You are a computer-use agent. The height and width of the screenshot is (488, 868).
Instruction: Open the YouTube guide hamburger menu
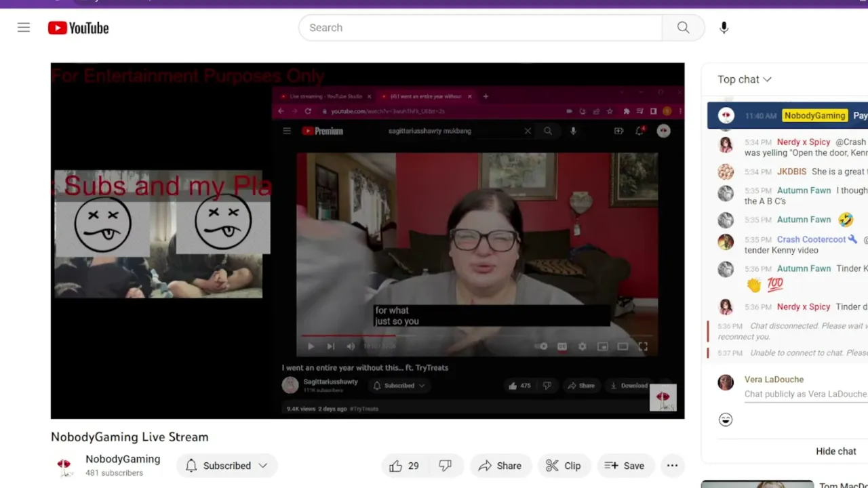pos(24,28)
